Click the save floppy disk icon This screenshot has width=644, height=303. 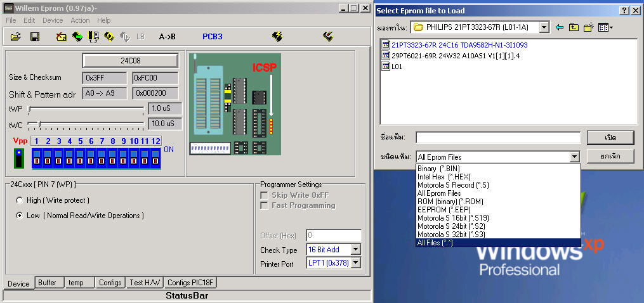35,37
